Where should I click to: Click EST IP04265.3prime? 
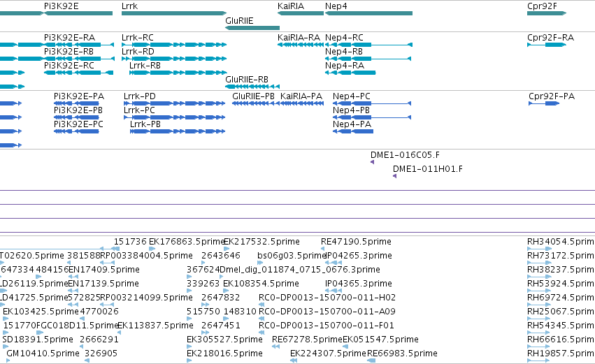359,256
